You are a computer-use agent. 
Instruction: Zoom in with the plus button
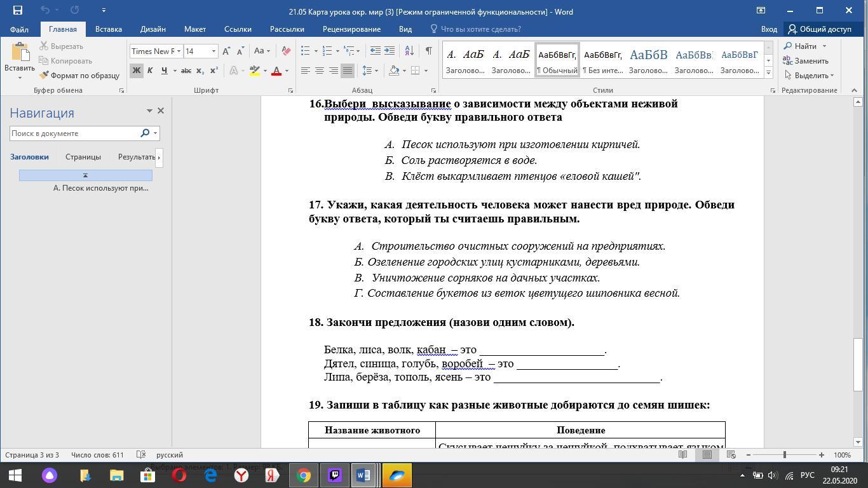[821, 454]
